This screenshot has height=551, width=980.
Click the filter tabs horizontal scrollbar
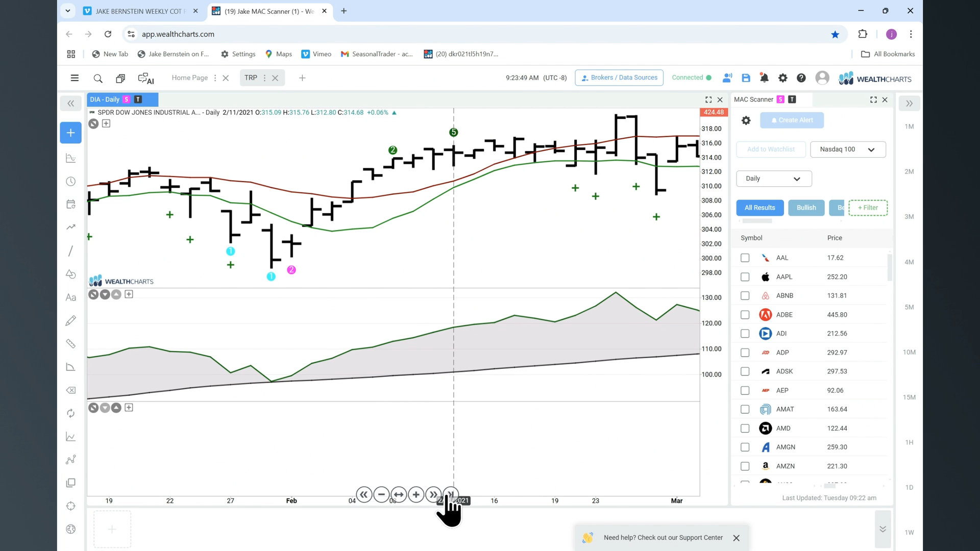click(x=757, y=221)
